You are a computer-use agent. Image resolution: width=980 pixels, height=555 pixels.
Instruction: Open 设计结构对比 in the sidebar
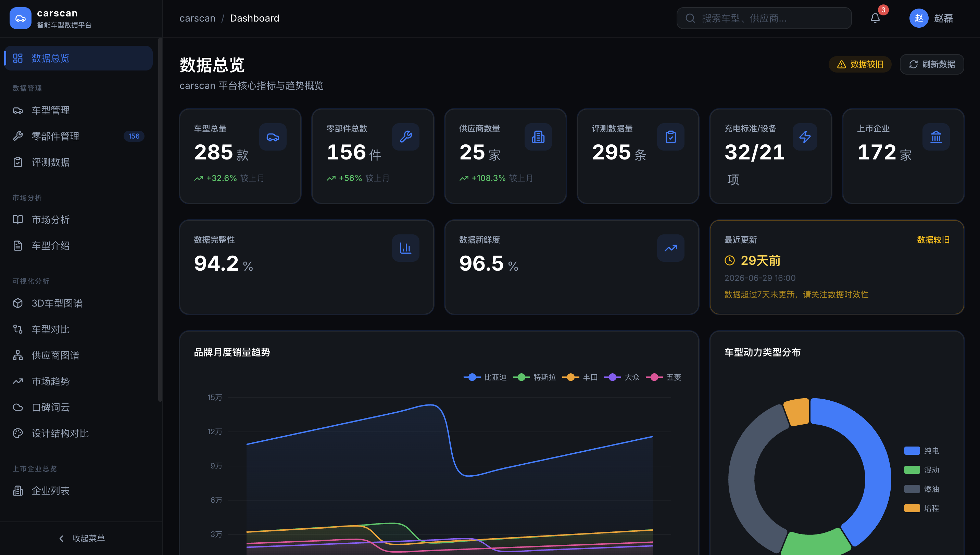[78, 433]
